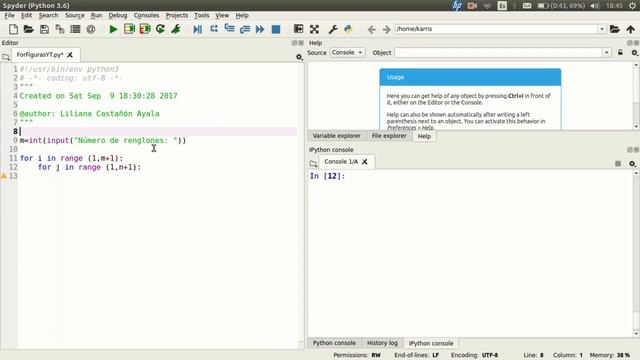
Task: Click the Help pane vertical scrollbar
Action: pyautogui.click(x=636, y=96)
